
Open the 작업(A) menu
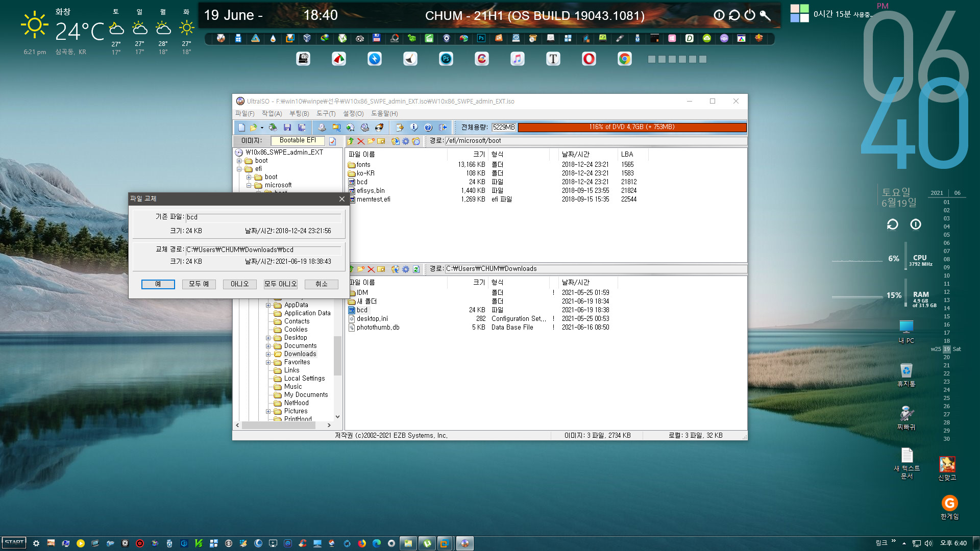[x=272, y=114]
